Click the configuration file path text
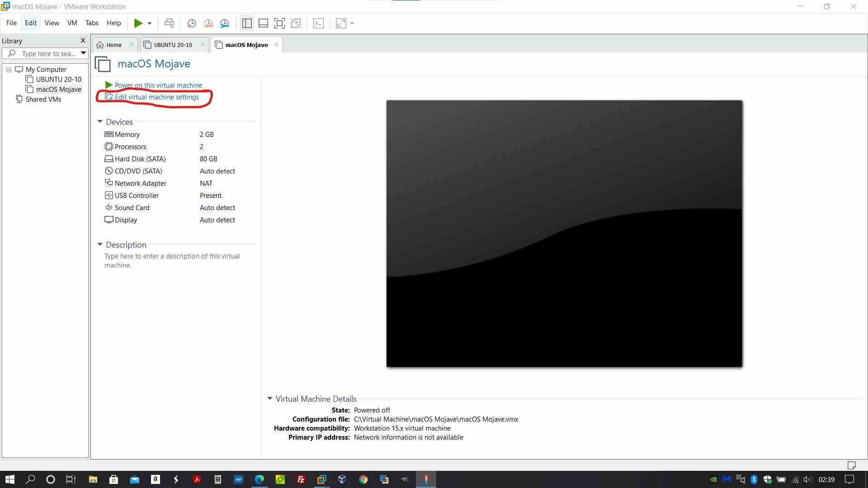This screenshot has width=868, height=488. [x=436, y=419]
